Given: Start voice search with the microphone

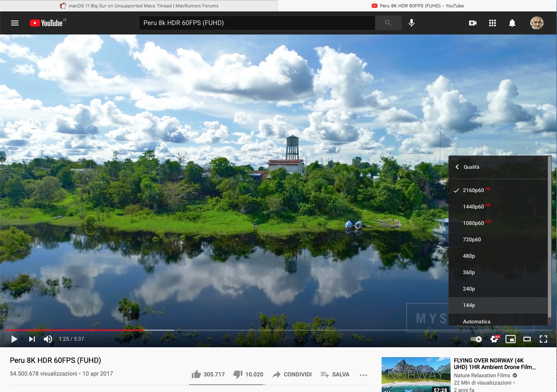Looking at the screenshot, I should pyautogui.click(x=412, y=23).
